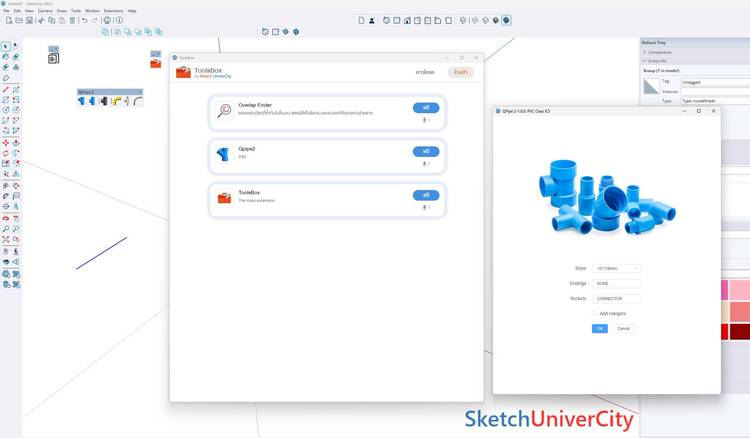Viewport: 750px width, 438px height.
Task: Click the Instance input field in Entity Info
Action: click(715, 91)
